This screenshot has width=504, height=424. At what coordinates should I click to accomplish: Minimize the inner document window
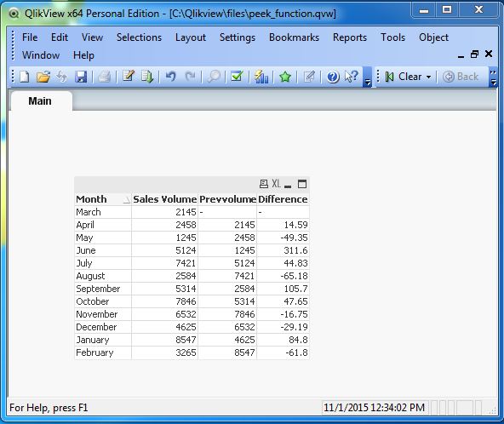tap(461, 57)
